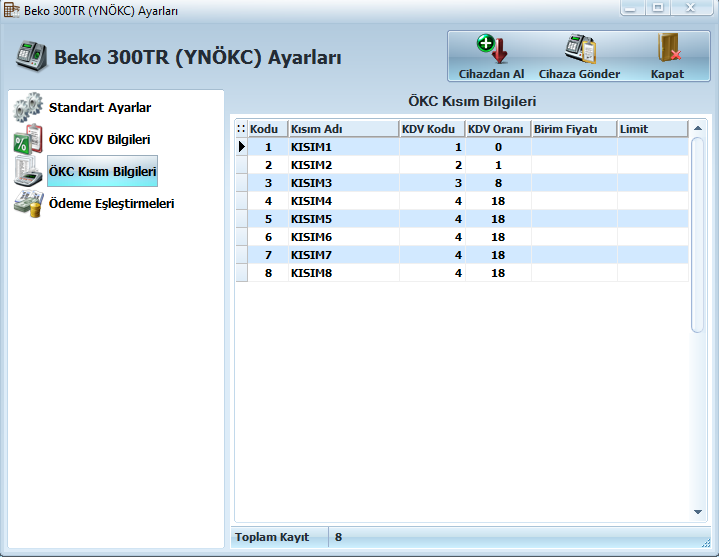
Task: Select the Standart Ayarlar gears icon
Action: pyautogui.click(x=28, y=107)
